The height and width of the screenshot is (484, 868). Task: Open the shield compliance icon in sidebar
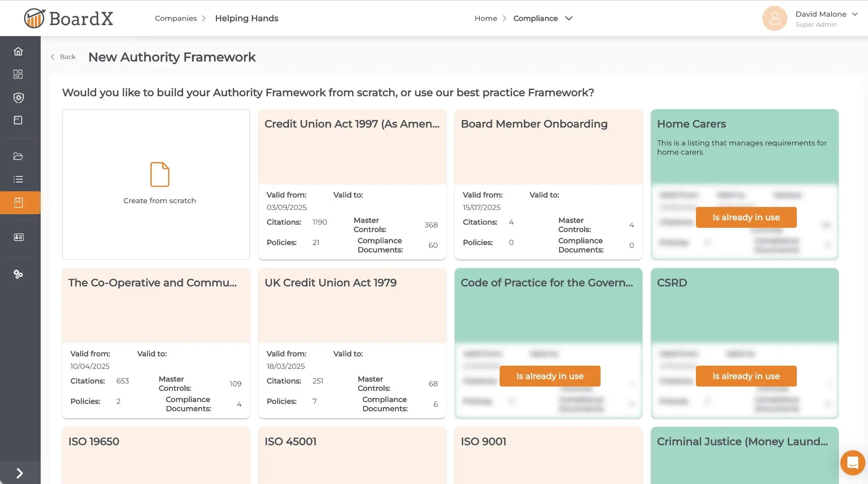point(18,98)
